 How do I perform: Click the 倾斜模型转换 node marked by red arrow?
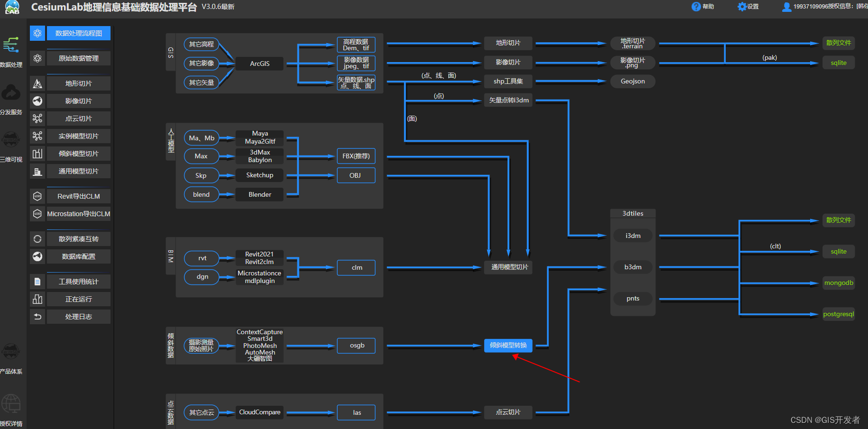click(508, 346)
